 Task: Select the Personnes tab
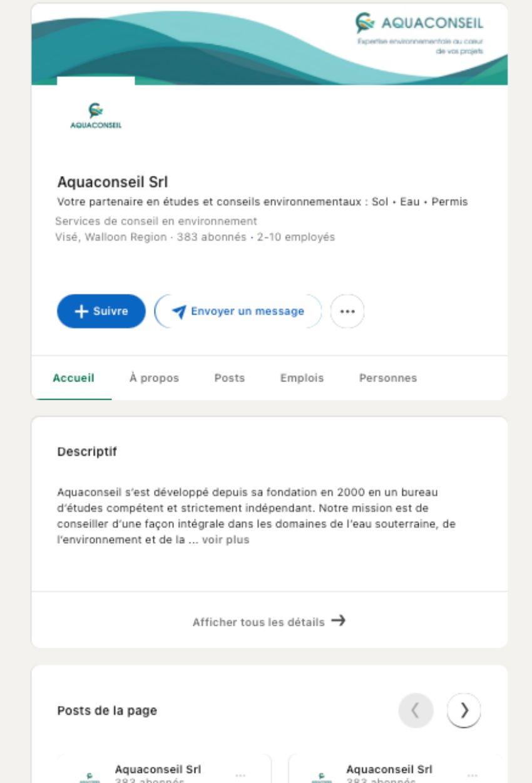tap(387, 378)
